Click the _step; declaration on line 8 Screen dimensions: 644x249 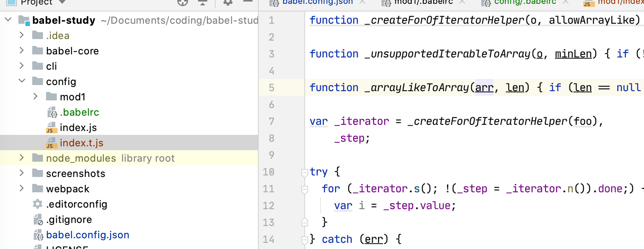click(352, 138)
